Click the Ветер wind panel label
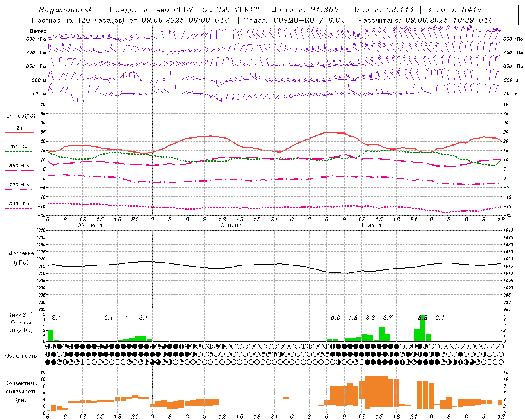The image size is (525, 420). click(38, 31)
